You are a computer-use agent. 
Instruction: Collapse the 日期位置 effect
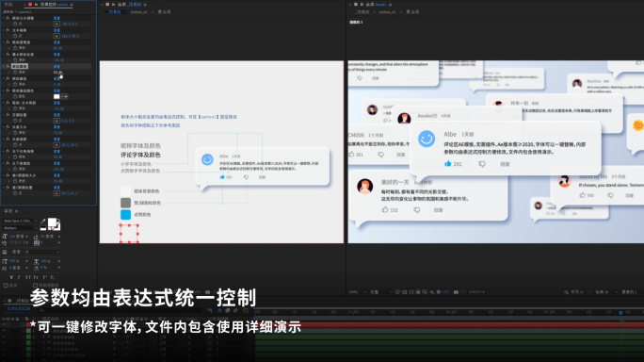coord(4,115)
